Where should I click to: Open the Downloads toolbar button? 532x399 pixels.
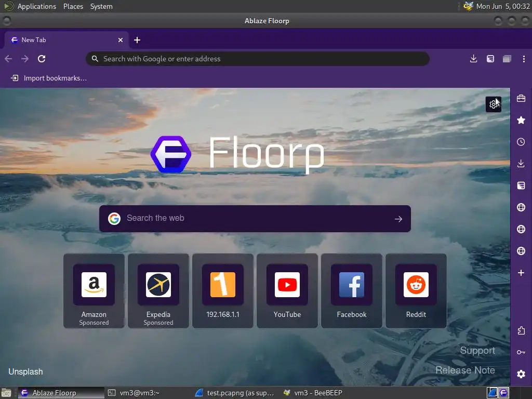tap(473, 59)
